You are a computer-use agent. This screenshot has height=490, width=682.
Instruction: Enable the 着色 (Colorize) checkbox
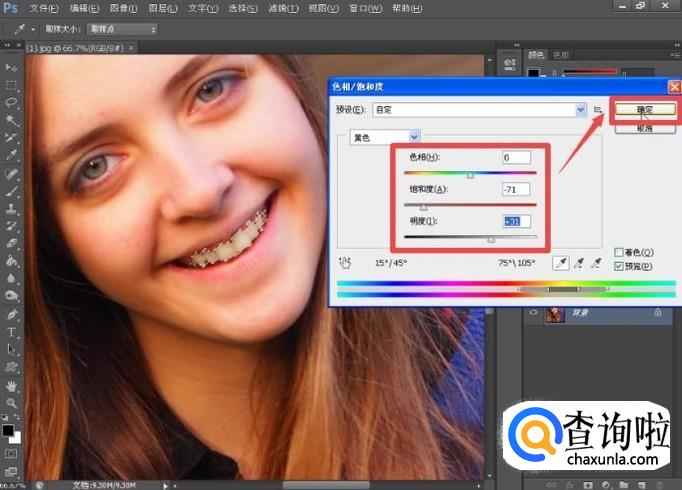pyautogui.click(x=619, y=252)
